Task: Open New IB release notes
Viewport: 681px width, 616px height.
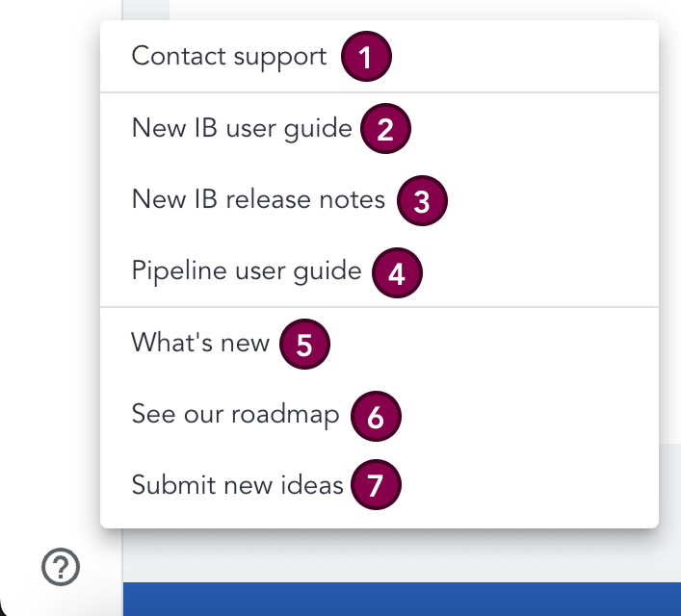Action: click(258, 200)
